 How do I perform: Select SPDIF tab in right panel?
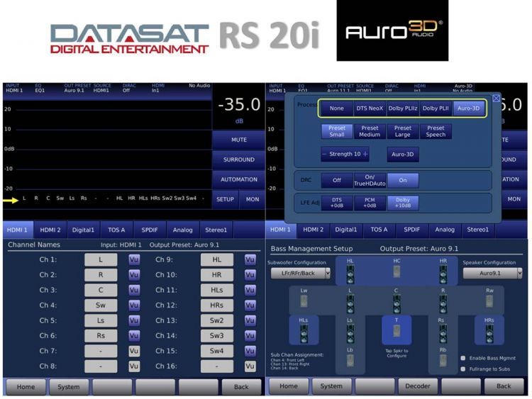tap(412, 230)
